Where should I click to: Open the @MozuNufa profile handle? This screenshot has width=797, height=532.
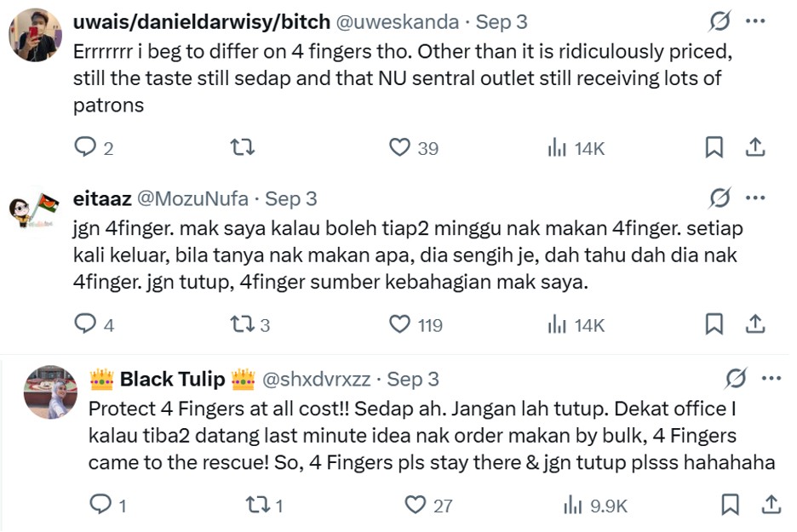(x=192, y=199)
